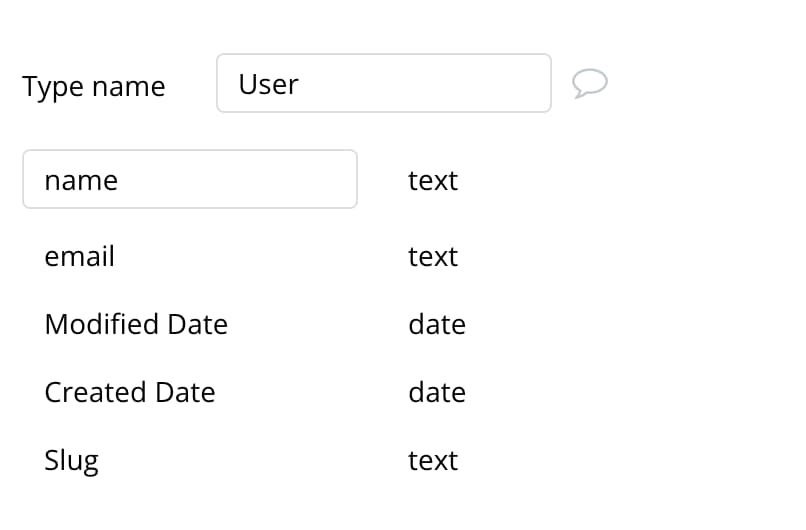Click the text type beside Slug

433,461
